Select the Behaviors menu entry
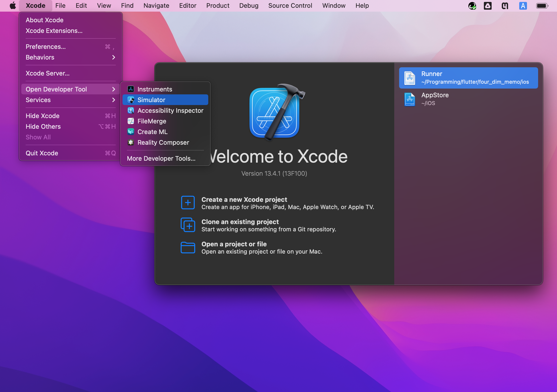 pos(70,57)
